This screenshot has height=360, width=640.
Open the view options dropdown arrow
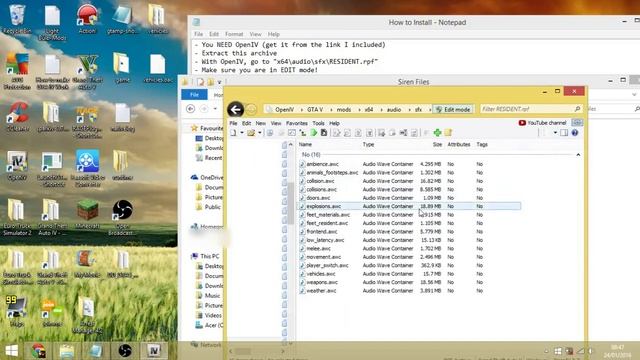[x=555, y=133]
